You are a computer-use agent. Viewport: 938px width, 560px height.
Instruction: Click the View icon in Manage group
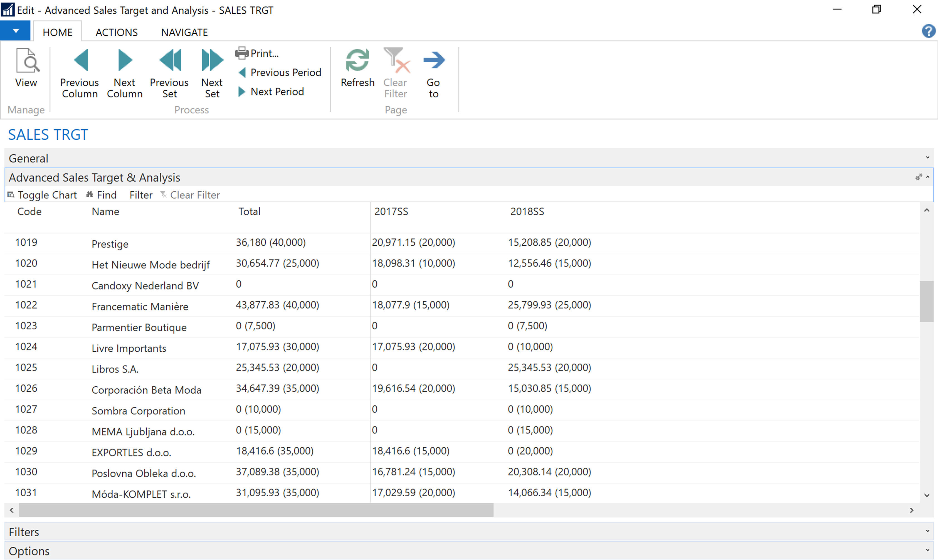coord(26,60)
